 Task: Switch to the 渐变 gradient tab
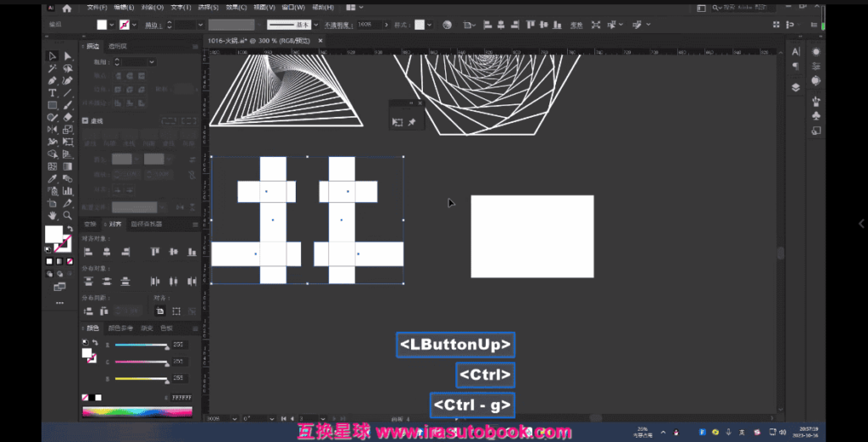(x=147, y=327)
